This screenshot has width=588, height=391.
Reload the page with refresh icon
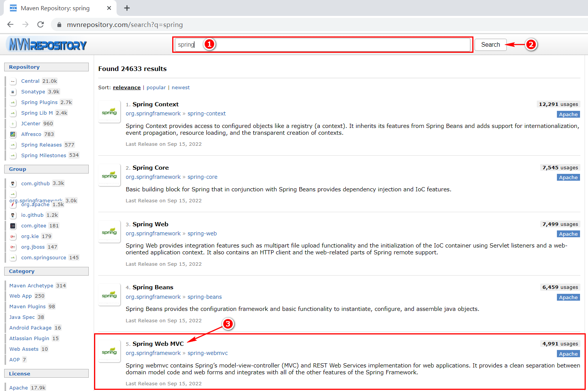(41, 24)
